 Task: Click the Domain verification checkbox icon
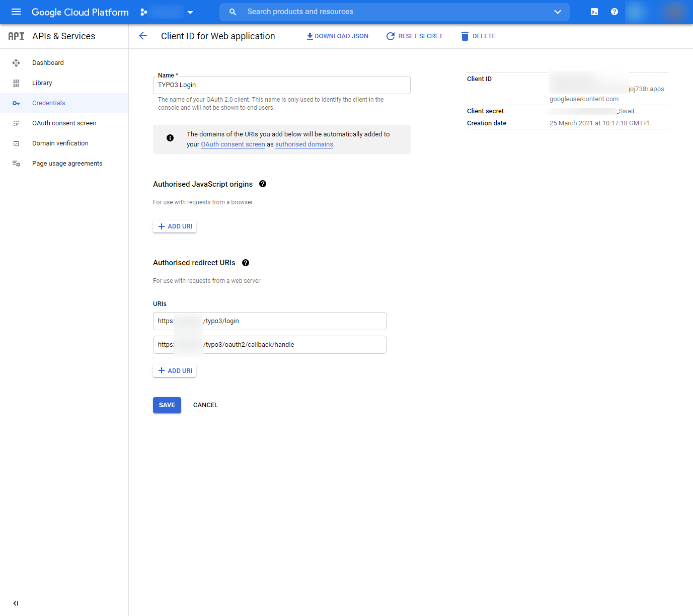tap(16, 143)
